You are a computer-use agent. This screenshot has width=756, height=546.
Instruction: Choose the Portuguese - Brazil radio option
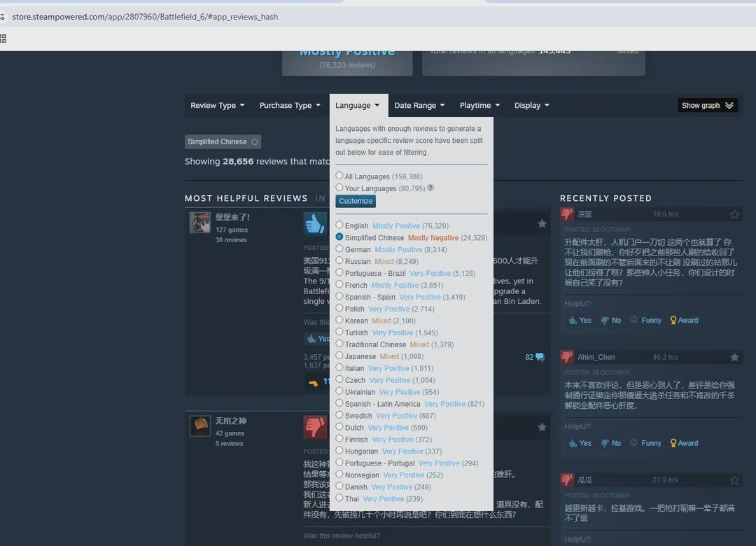(x=339, y=272)
